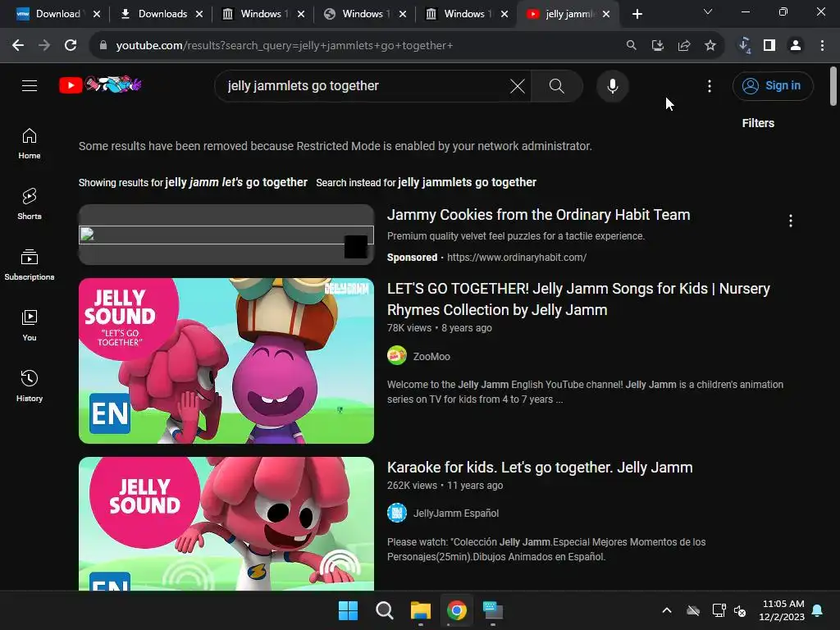This screenshot has width=840, height=630.
Task: Click the install app icon in address bar
Action: (657, 46)
